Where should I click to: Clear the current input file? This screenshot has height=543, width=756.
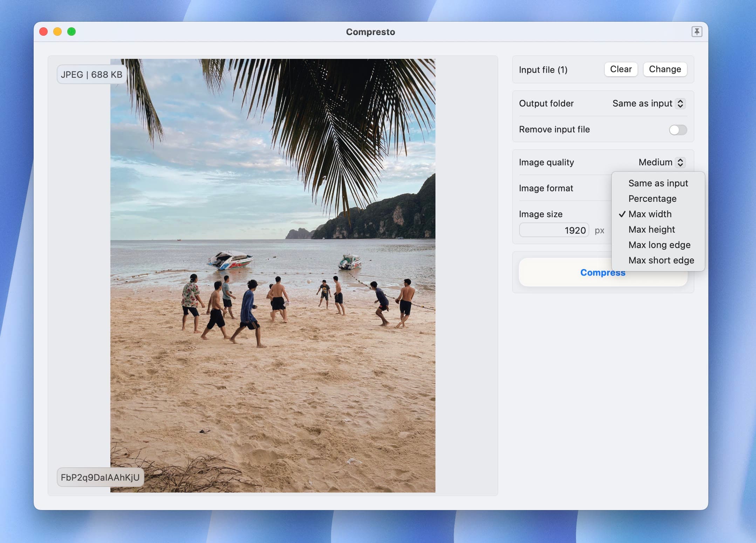(620, 69)
